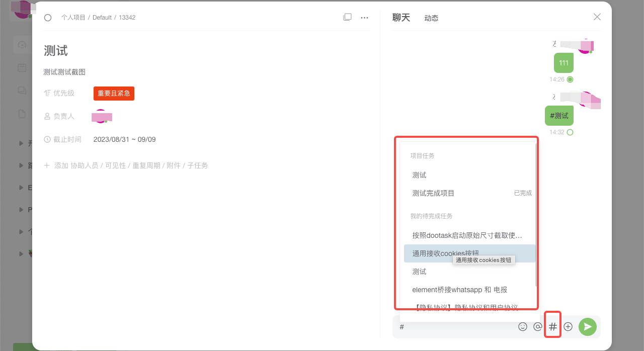Click the chat message input field
Image resolution: width=644 pixels, height=351 pixels.
tap(453, 326)
